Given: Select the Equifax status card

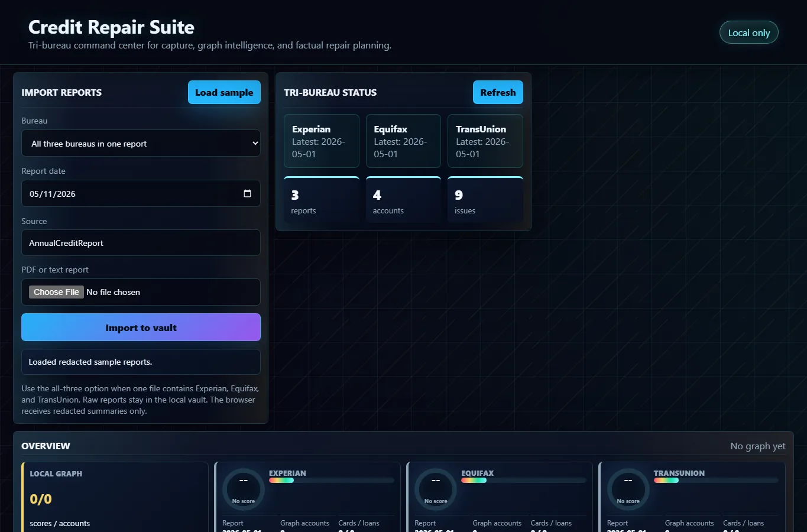Looking at the screenshot, I should pyautogui.click(x=403, y=141).
